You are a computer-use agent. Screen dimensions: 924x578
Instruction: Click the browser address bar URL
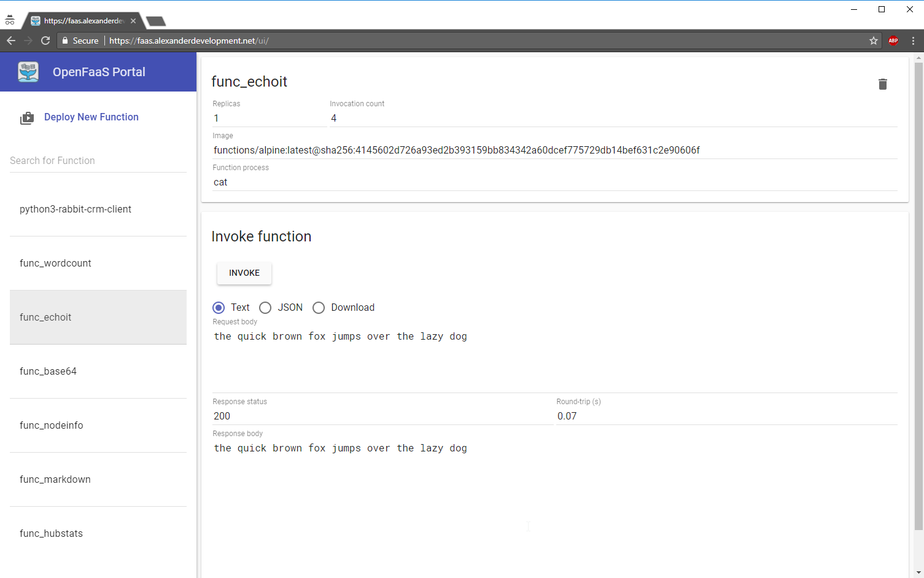point(189,41)
